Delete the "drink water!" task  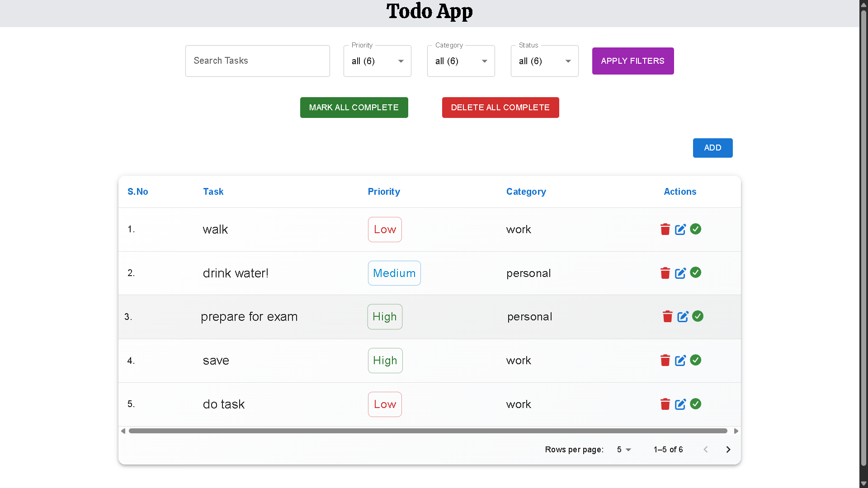[665, 273]
